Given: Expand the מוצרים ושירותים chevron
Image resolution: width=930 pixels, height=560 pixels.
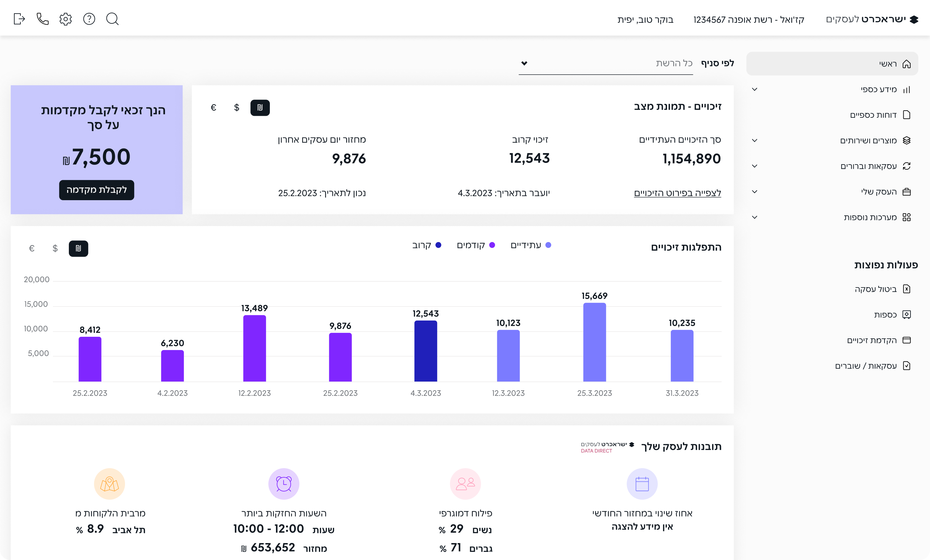Looking at the screenshot, I should click(x=755, y=141).
